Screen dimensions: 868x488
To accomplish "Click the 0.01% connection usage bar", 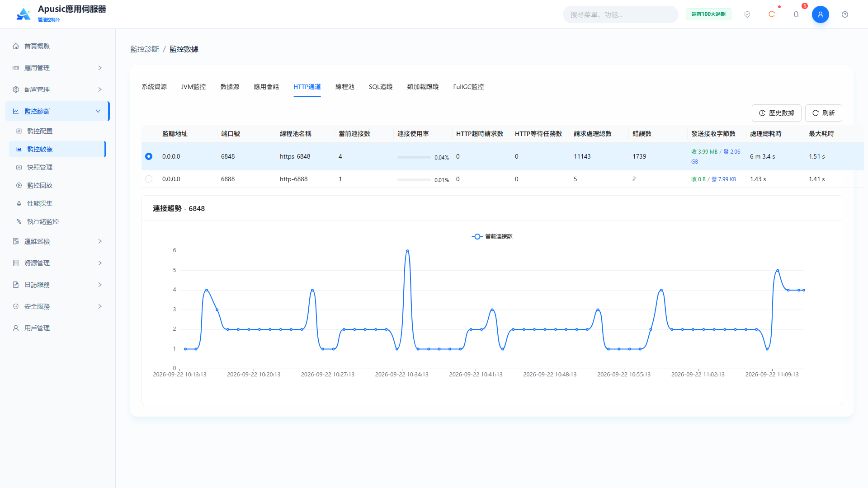I will (x=414, y=180).
